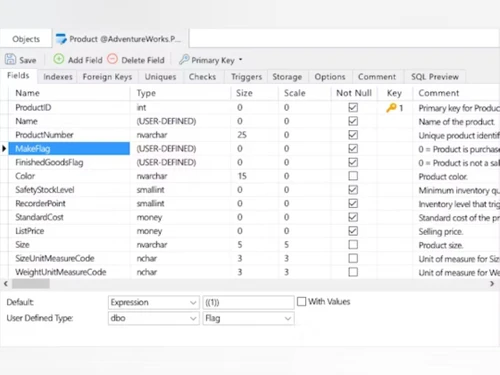Open the Primary Key dropdown arrow
The height and width of the screenshot is (375, 500).
pos(240,60)
